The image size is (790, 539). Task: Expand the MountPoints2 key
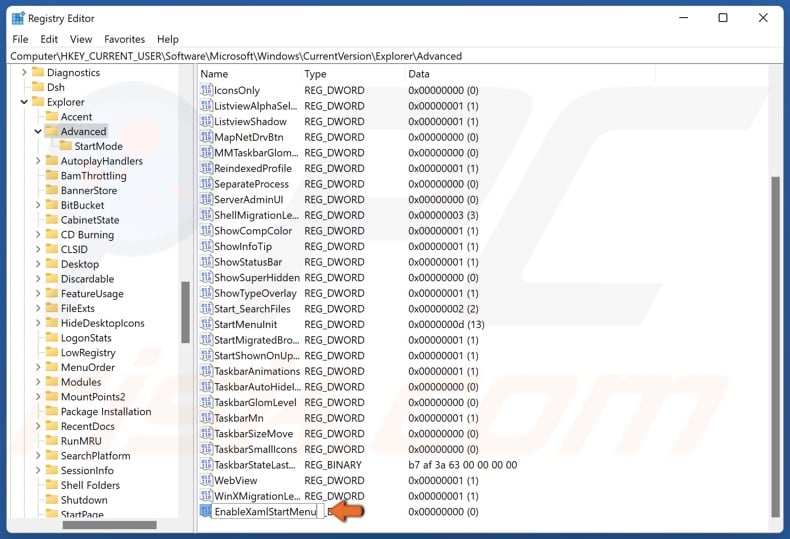[38, 397]
